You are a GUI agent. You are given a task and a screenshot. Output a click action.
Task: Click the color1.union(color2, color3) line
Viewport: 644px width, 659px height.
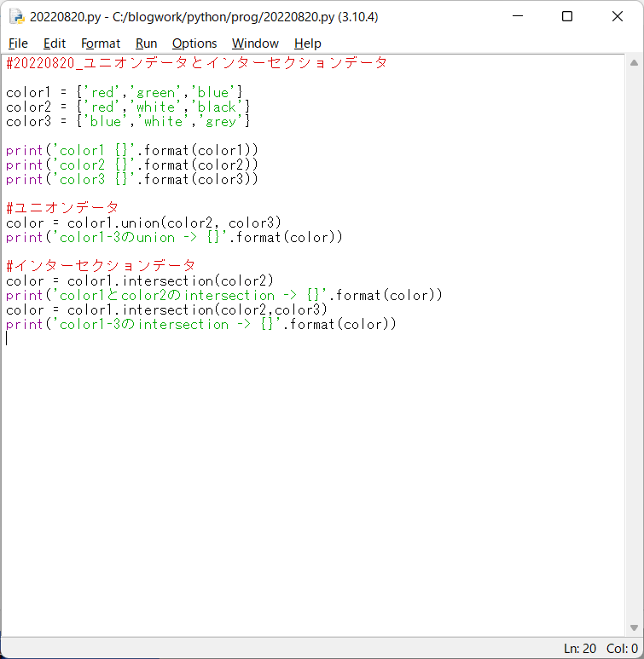(143, 223)
